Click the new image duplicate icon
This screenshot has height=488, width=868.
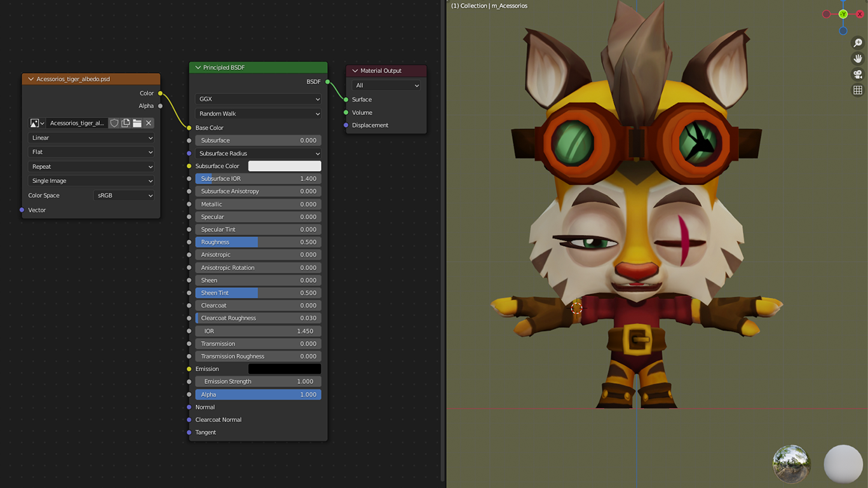[x=126, y=123]
